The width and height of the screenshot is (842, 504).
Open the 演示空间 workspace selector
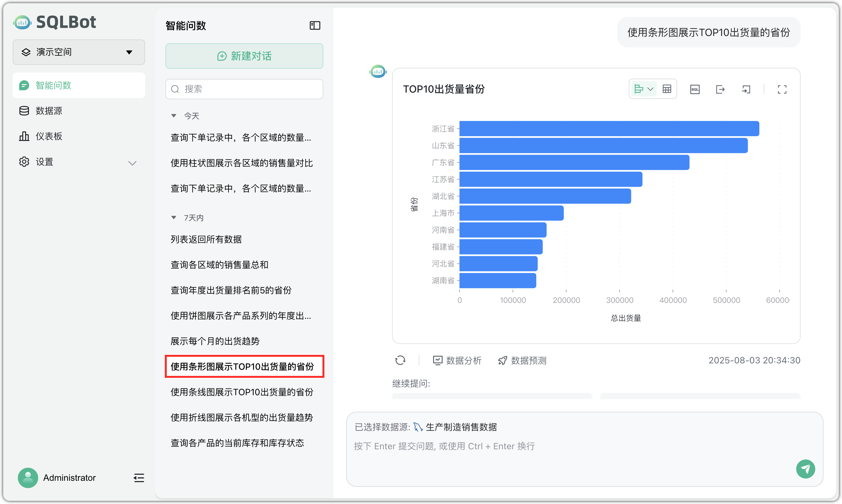click(79, 52)
